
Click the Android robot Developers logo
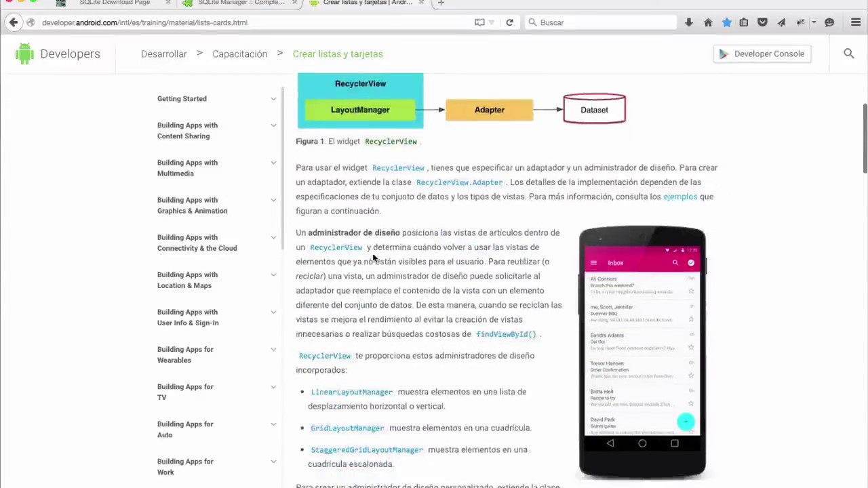58,54
